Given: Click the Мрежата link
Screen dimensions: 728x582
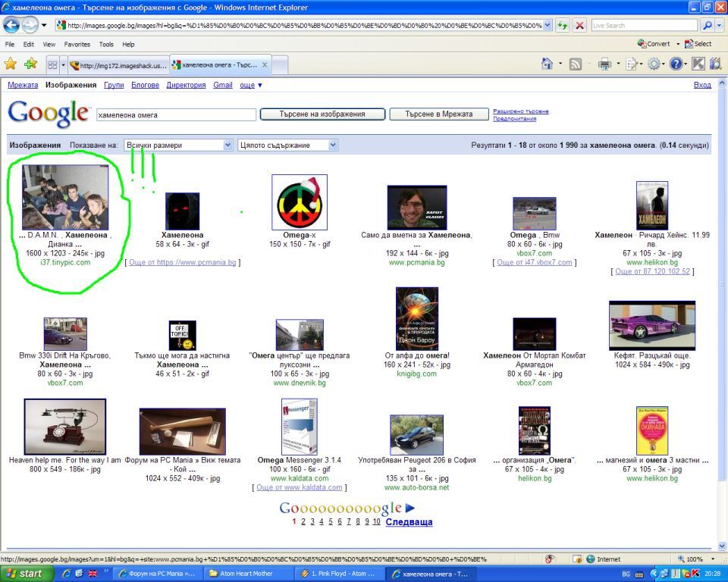Looking at the screenshot, I should click(x=23, y=85).
